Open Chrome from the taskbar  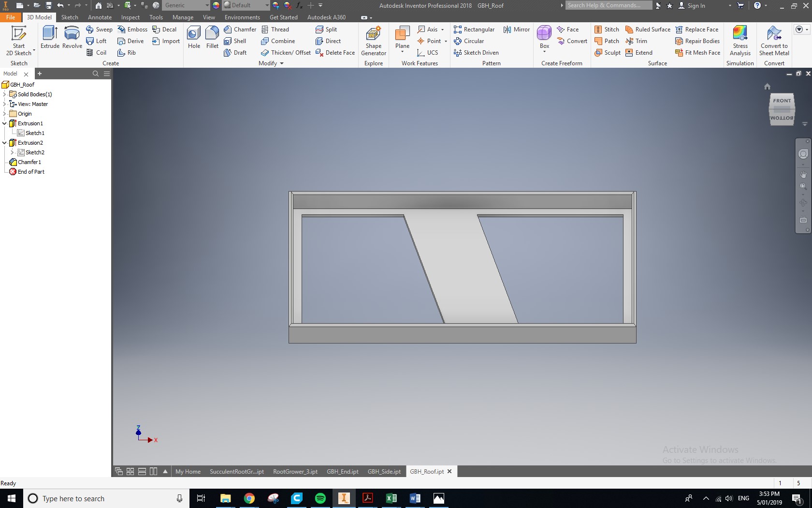pyautogui.click(x=249, y=498)
